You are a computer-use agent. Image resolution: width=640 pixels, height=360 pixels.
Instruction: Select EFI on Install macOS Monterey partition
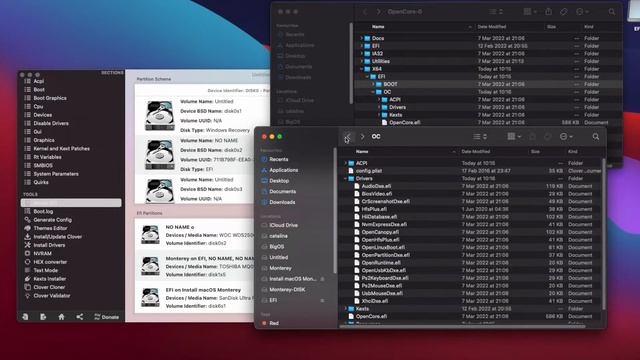click(195, 298)
